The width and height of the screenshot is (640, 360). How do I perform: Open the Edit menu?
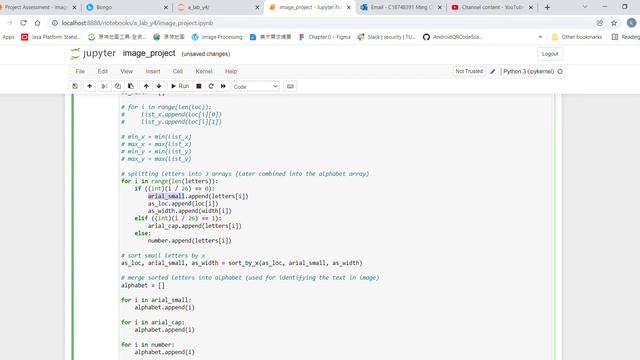(x=102, y=71)
